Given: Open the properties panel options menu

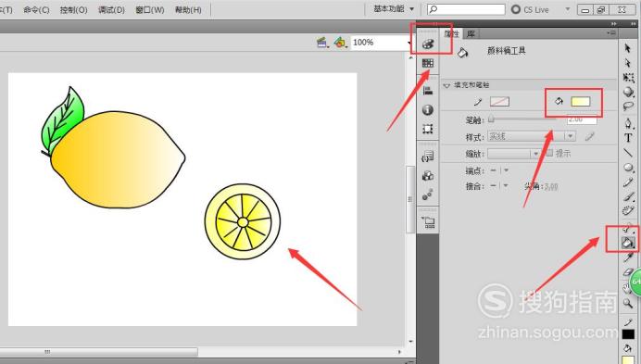Looking at the screenshot, I should (x=611, y=32).
